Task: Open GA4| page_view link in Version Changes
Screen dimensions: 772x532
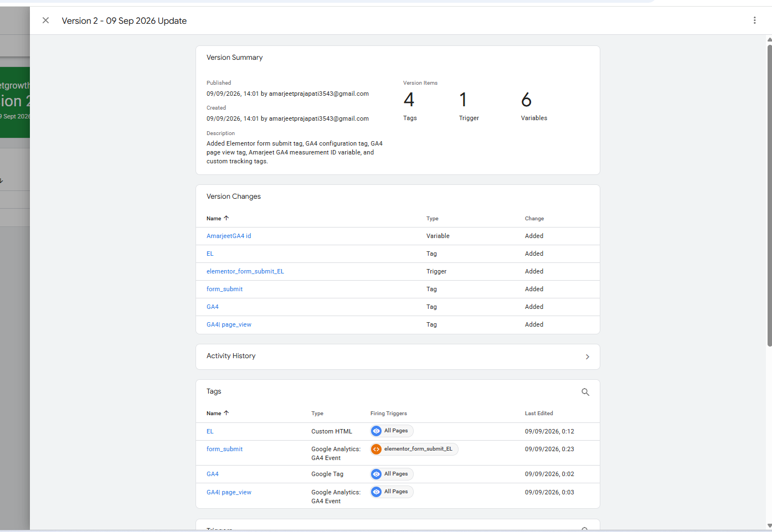Action: [229, 324]
